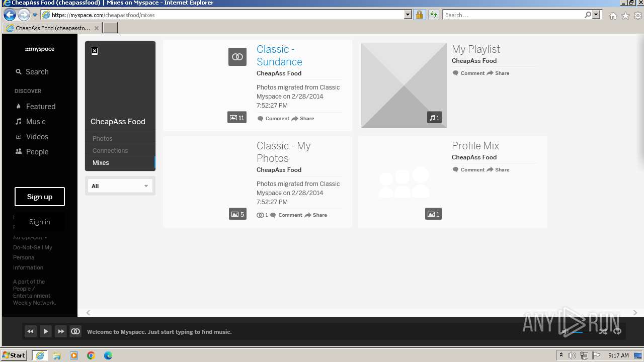
Task: Open CheapAss Food profile name in card
Action: pyautogui.click(x=118, y=122)
